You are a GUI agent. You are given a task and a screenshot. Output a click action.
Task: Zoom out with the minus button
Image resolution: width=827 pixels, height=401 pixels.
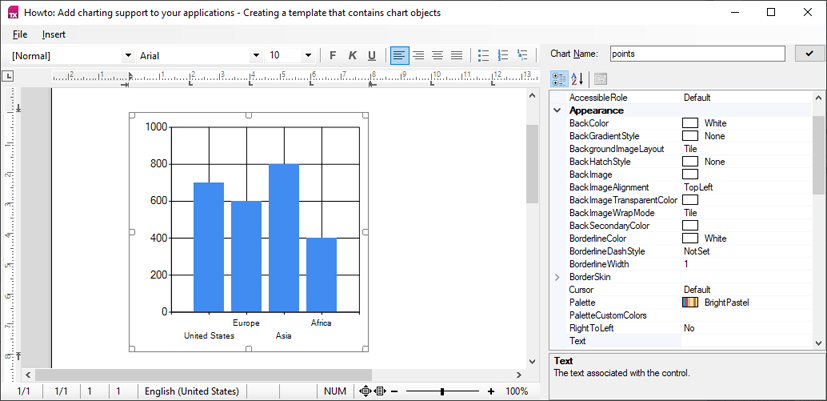(x=395, y=391)
